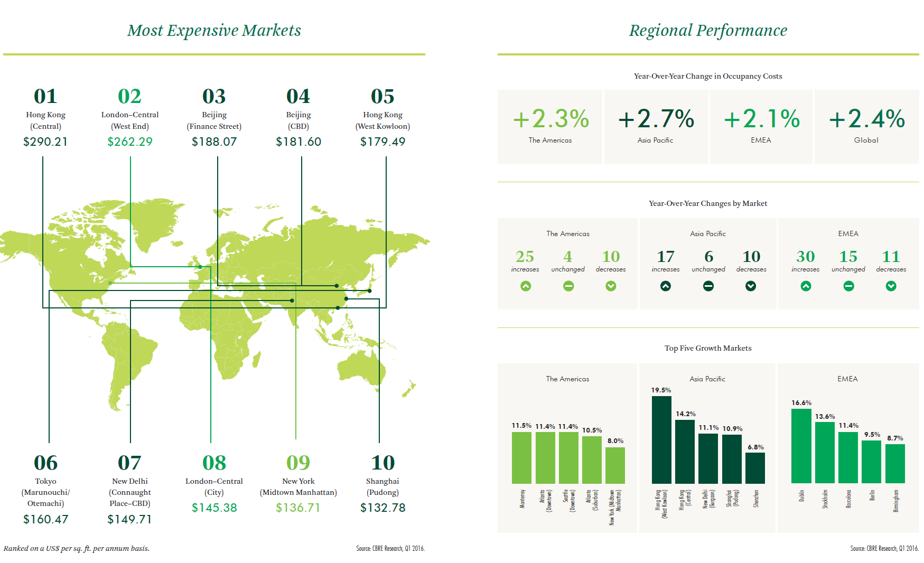Click New York (Midtown Manhattan) market label
The image size is (924, 563).
(298, 486)
